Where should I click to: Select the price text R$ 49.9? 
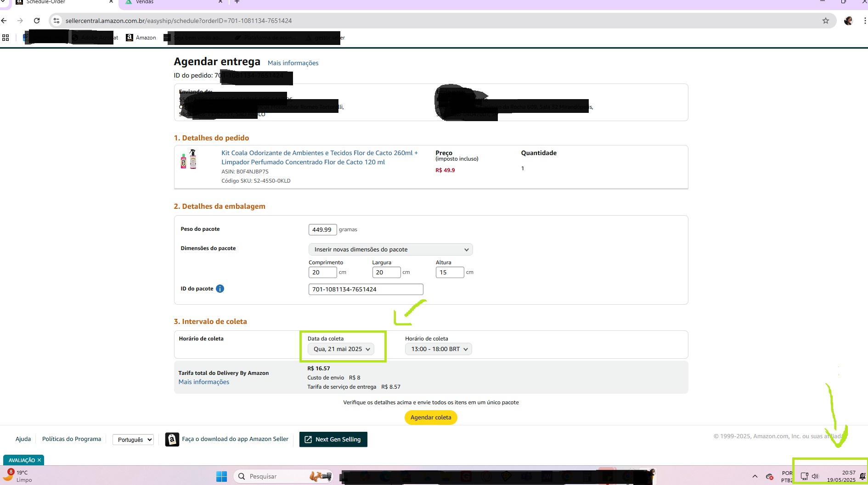click(x=445, y=170)
